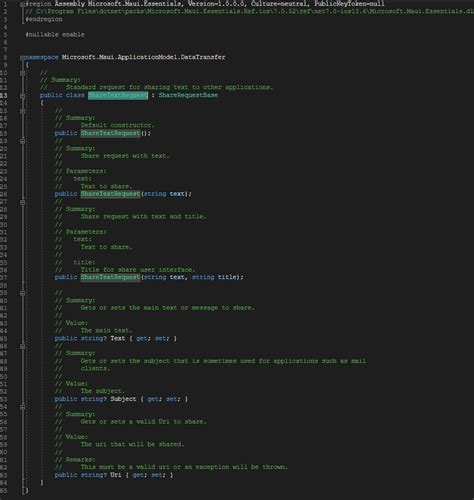Collapse the Uri property summary comment block
This screenshot has height=500, width=474.
22,407
